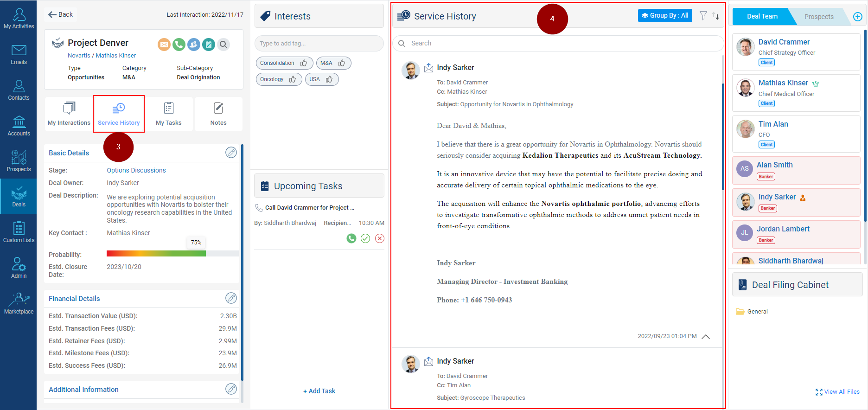Viewport: 868px width, 410px height.
Task: Click Indy Sarker avatar on first email
Action: click(x=410, y=70)
